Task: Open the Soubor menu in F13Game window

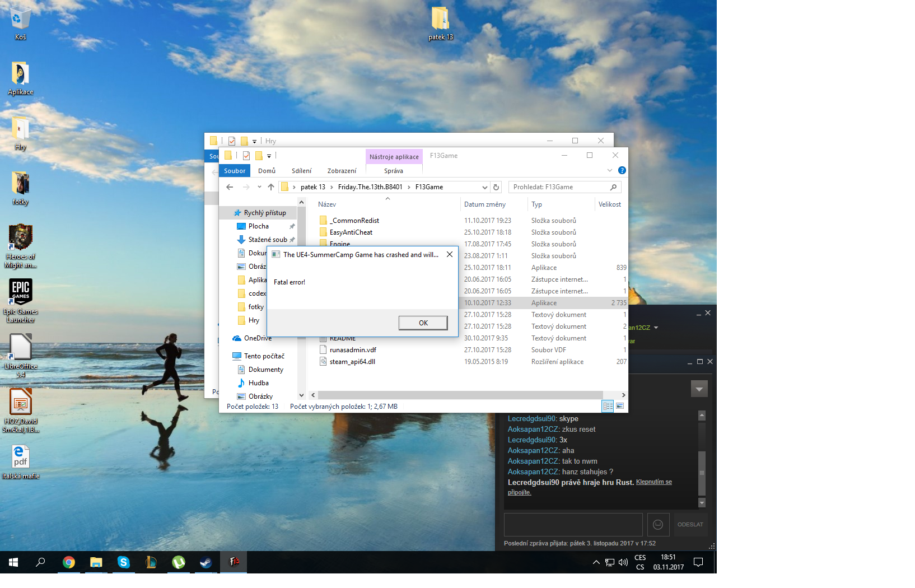Action: 235,171
